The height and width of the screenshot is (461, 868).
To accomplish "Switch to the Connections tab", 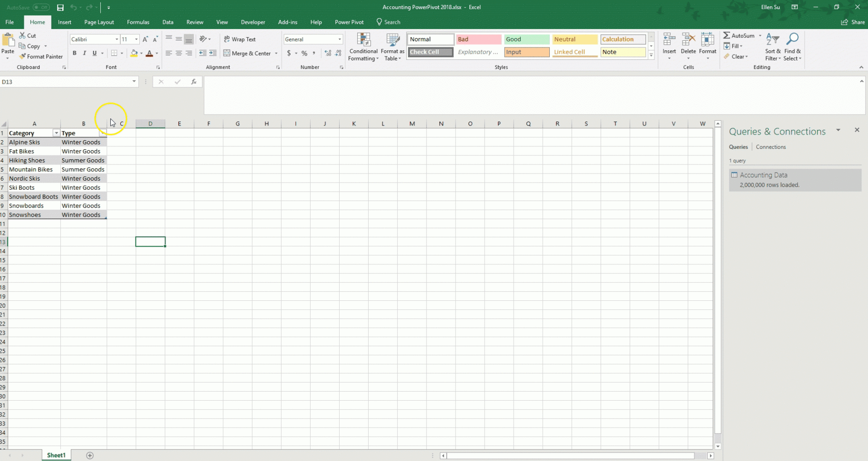I will (x=770, y=146).
